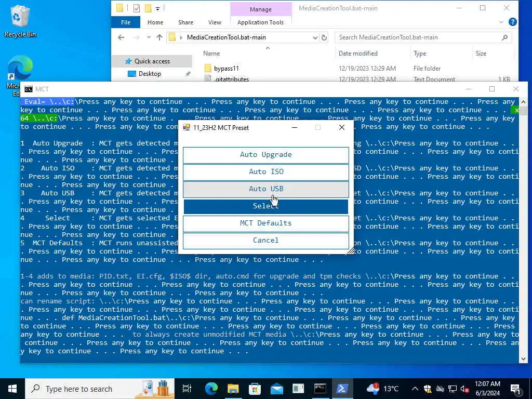
Task: Open Microsoft Store from the taskbar
Action: point(255,389)
